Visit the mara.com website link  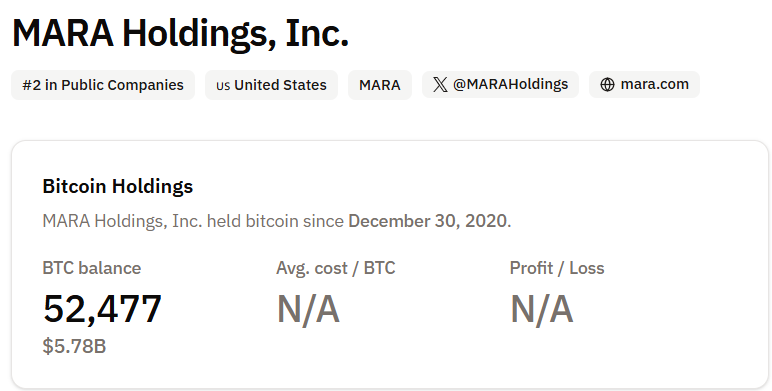[x=644, y=85]
